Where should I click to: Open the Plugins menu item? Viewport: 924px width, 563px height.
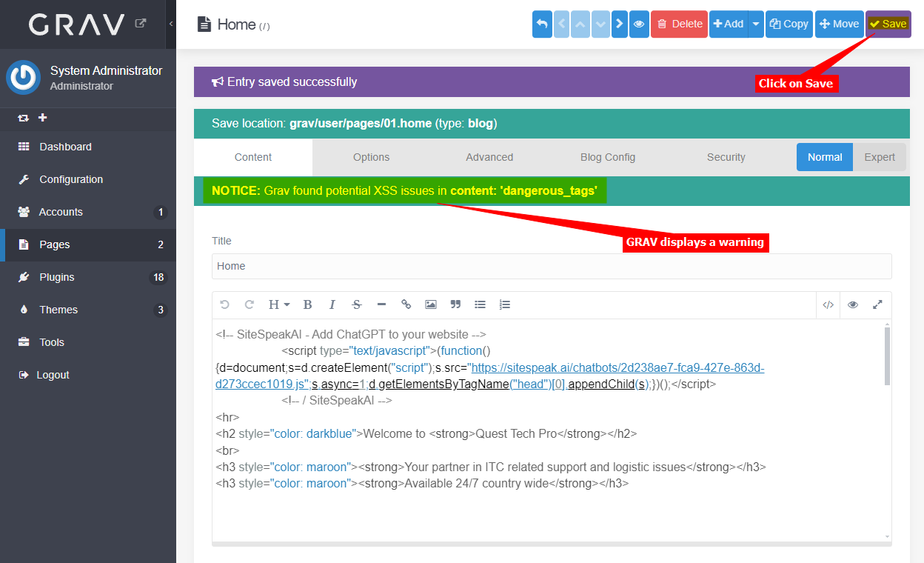(88, 277)
